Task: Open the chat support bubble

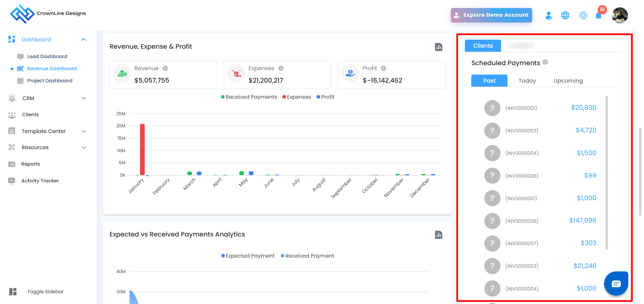Action: pos(616,284)
